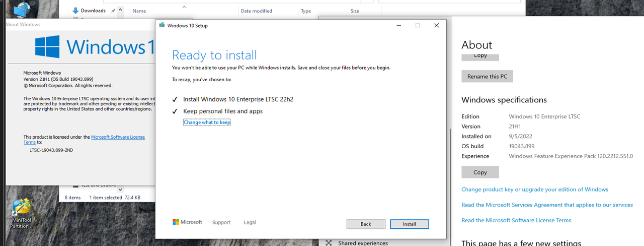Sort by Type column header
Viewport: 644px width, 246px height.
click(305, 11)
